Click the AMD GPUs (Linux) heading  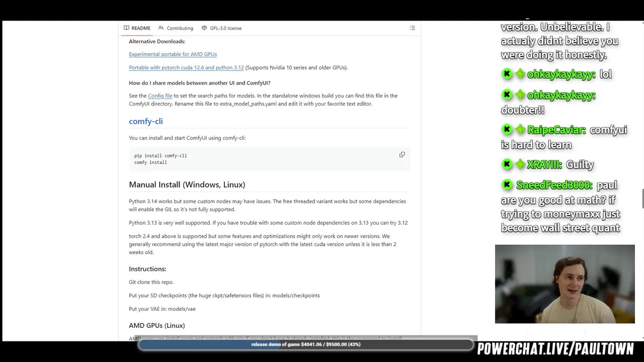(157, 325)
